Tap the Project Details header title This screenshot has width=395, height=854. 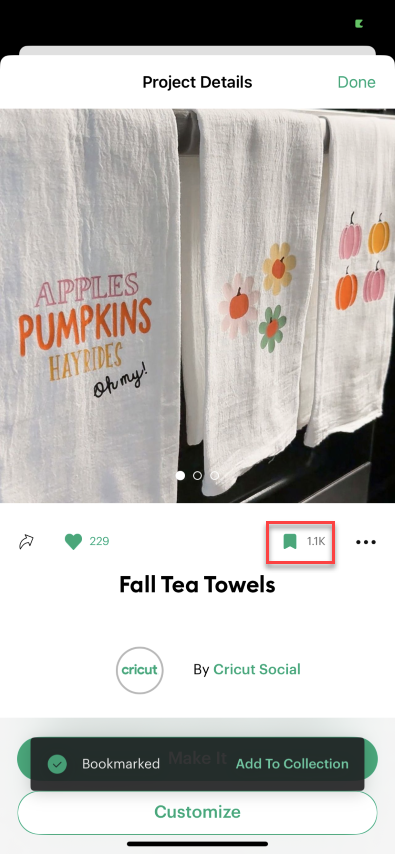pos(197,82)
